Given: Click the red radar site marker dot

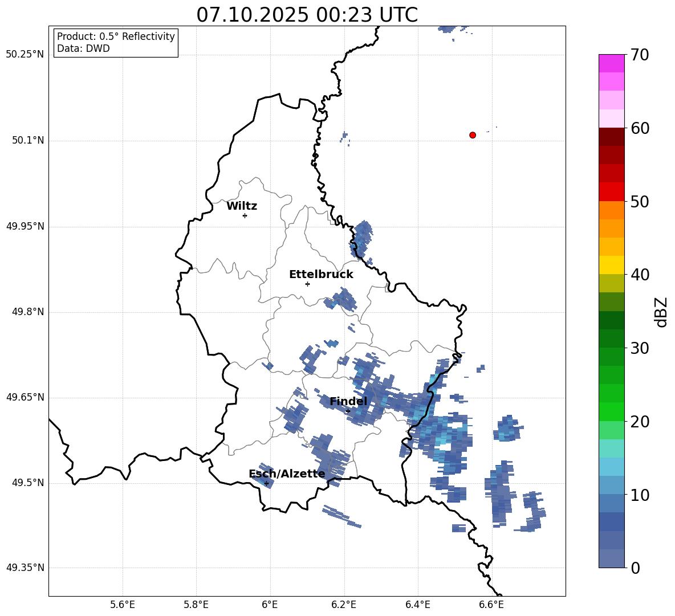Looking at the screenshot, I should pyautogui.click(x=472, y=135).
